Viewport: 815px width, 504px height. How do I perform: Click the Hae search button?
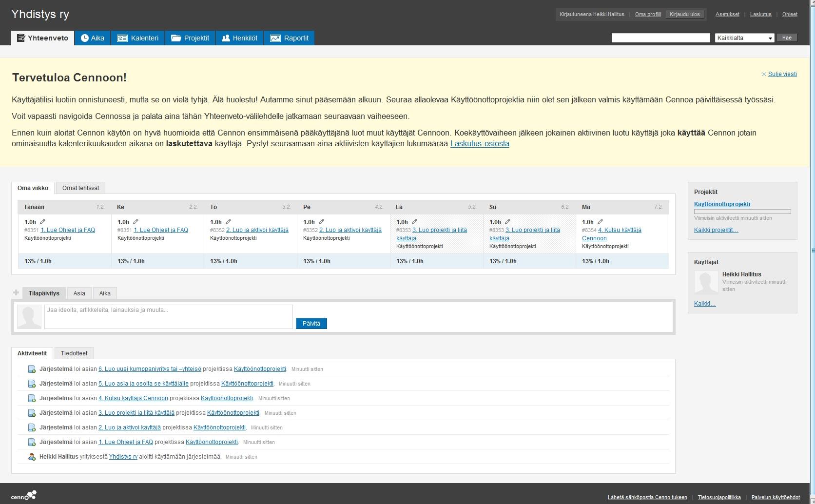787,38
